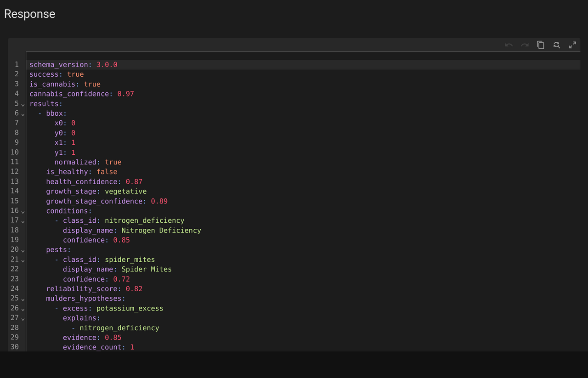This screenshot has height=378, width=588.
Task: Copy the response with the copy icon
Action: point(541,45)
